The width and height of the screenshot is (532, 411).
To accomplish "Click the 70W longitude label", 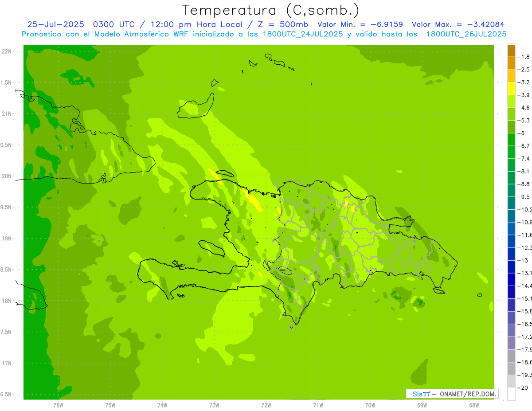I will pyautogui.click(x=370, y=405).
